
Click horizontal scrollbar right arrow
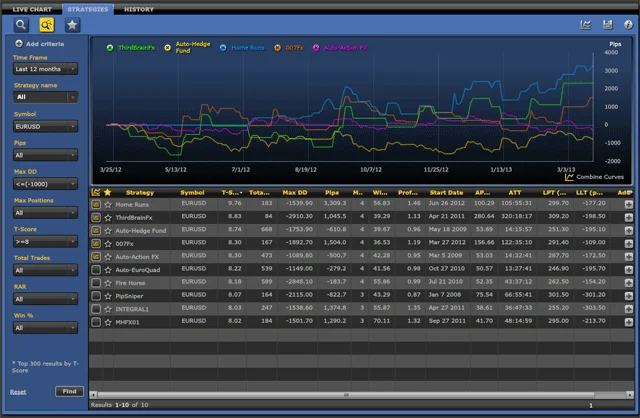click(630, 395)
